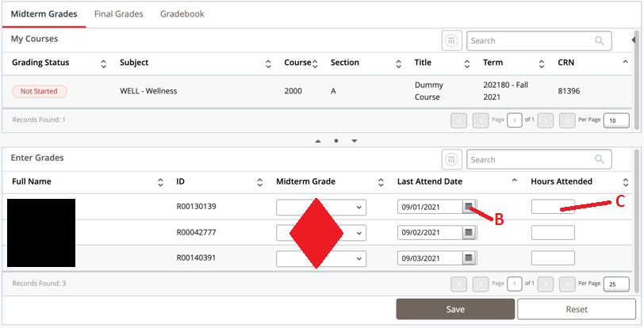Sort by Grading Status column
The width and height of the screenshot is (644, 328).
click(103, 63)
